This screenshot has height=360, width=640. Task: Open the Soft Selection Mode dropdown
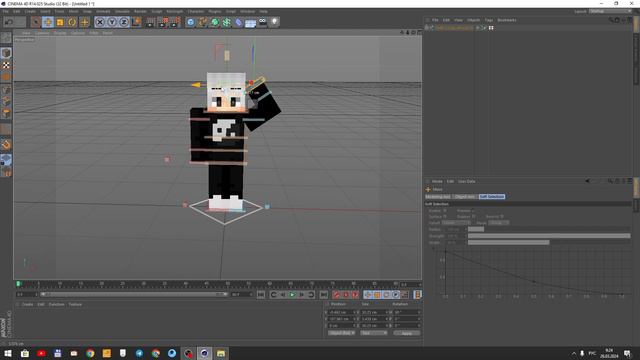499,223
